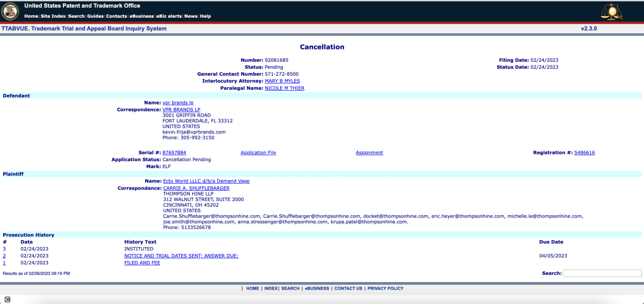Click the Results as of timestamp text
644x304 pixels.
[x=36, y=273]
